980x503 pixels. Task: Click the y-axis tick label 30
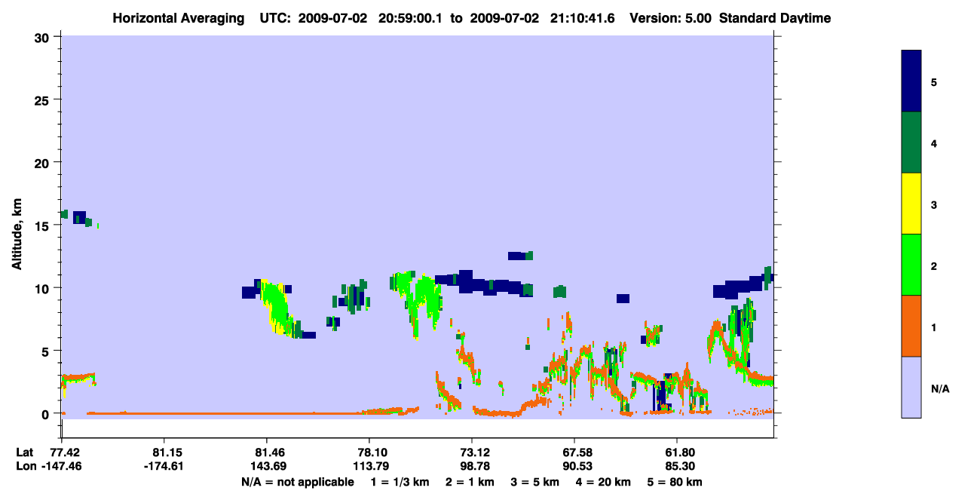click(x=44, y=37)
